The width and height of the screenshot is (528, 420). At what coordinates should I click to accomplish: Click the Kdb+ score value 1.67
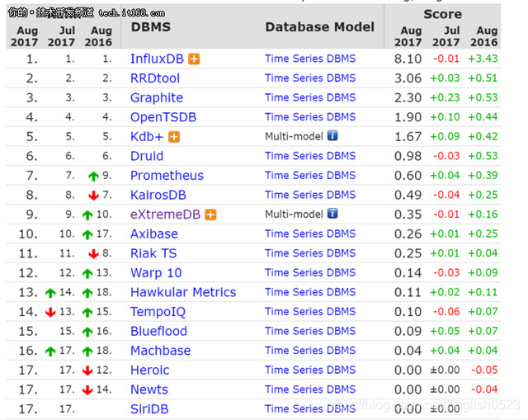tap(408, 137)
